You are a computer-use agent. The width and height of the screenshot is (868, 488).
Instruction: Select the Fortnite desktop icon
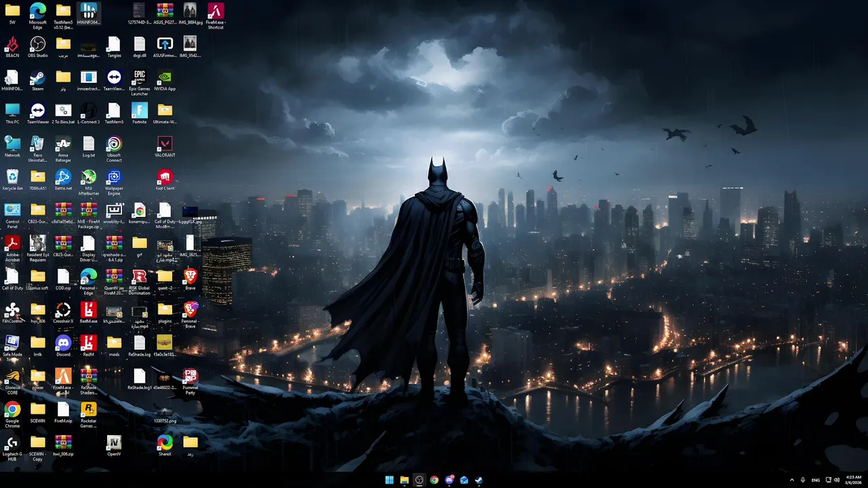coord(140,115)
